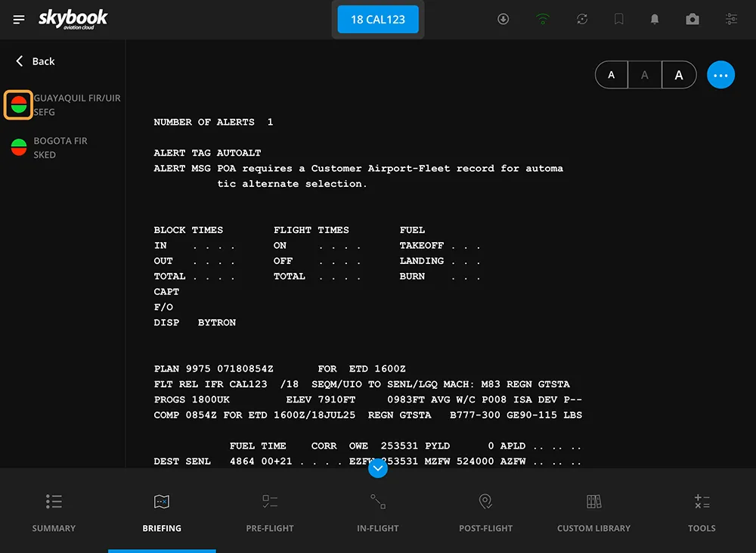Switch to the BRIEFING tab

coord(162,511)
